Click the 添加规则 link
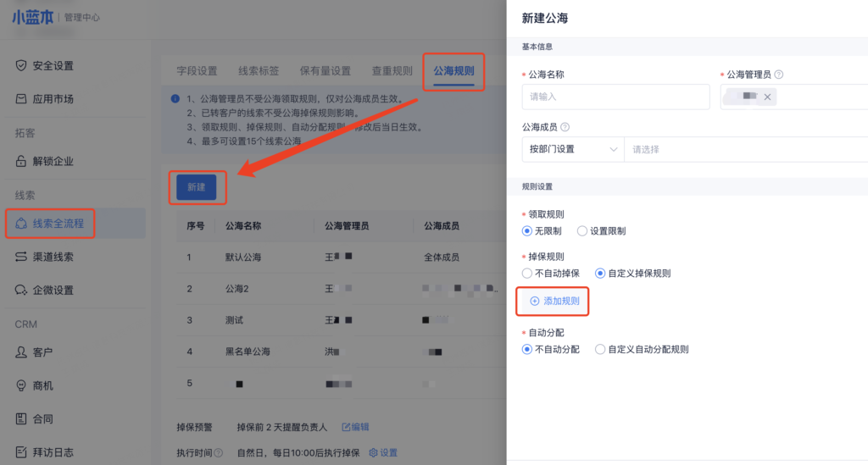 [554, 301]
